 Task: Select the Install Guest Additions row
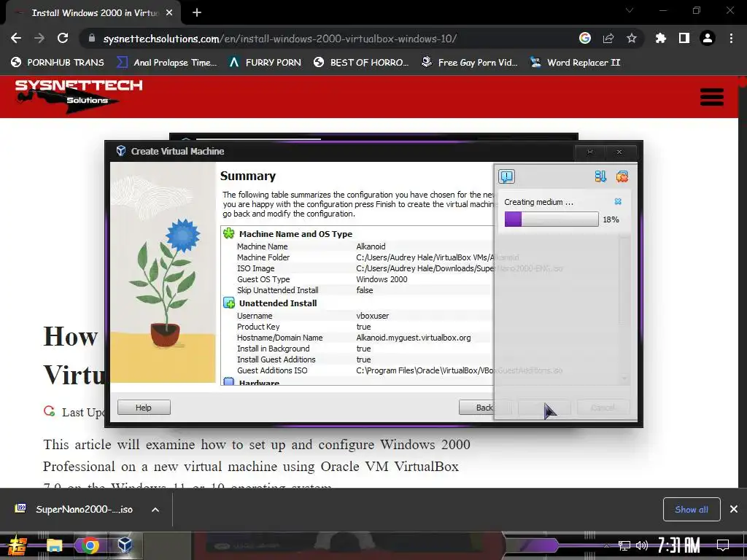357,359
